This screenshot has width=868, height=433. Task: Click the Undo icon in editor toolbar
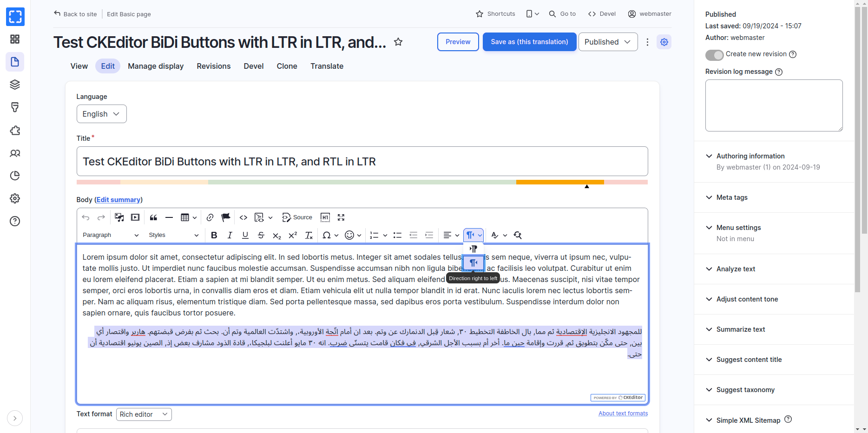pyautogui.click(x=85, y=217)
